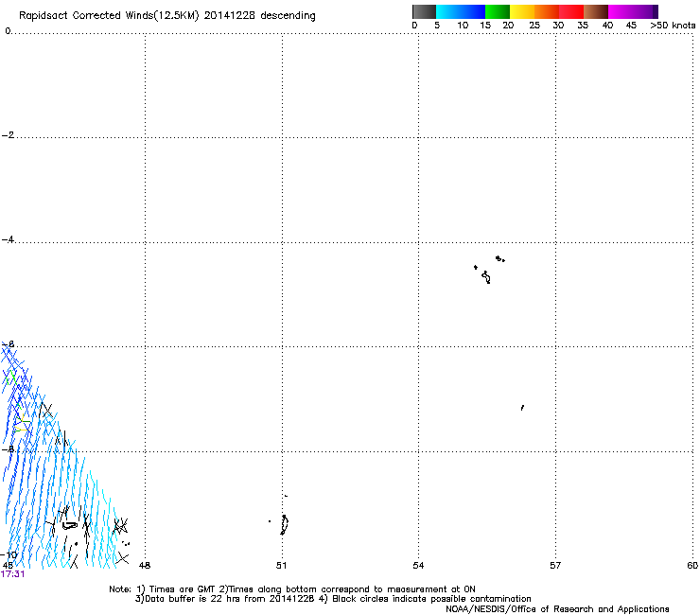The image size is (700, 615).
Task: Click the legend tick label '25'
Action: coord(534,26)
